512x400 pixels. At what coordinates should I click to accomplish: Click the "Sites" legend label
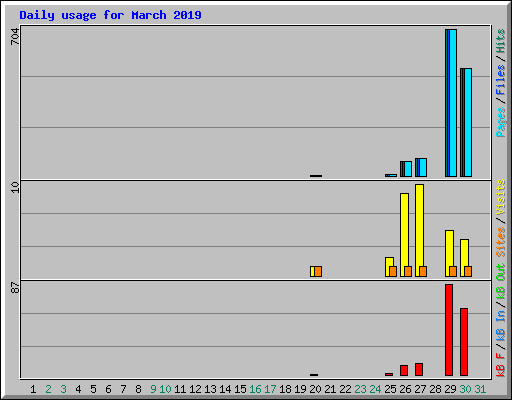click(x=501, y=242)
